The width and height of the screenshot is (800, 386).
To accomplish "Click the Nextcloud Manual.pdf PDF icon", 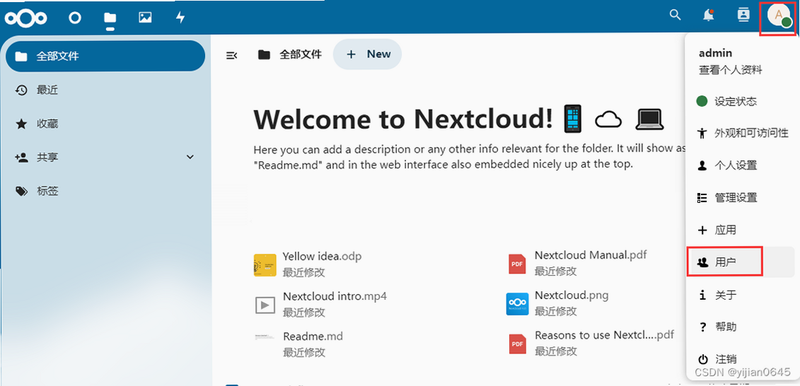I will (517, 264).
